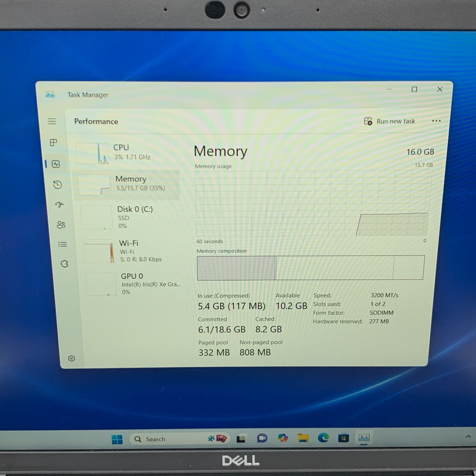This screenshot has height=476, width=476.
Task: Click the Windows Start button
Action: (x=117, y=439)
